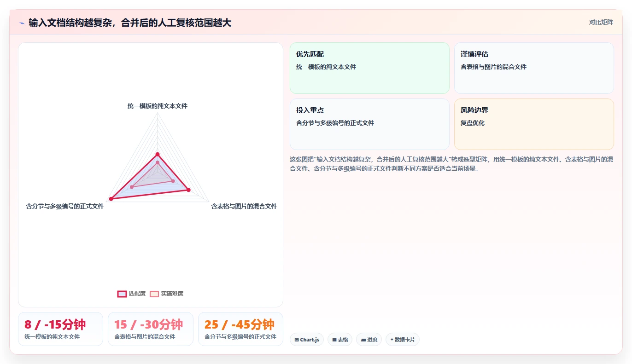Screen dimensions: 632x364
Task: Open the 投入重点 card
Action: [x=369, y=124]
